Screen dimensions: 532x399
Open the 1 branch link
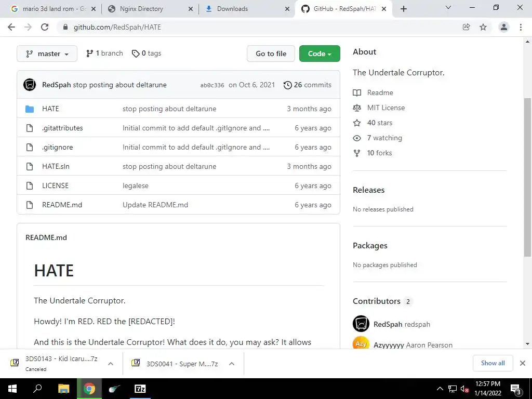[104, 54]
